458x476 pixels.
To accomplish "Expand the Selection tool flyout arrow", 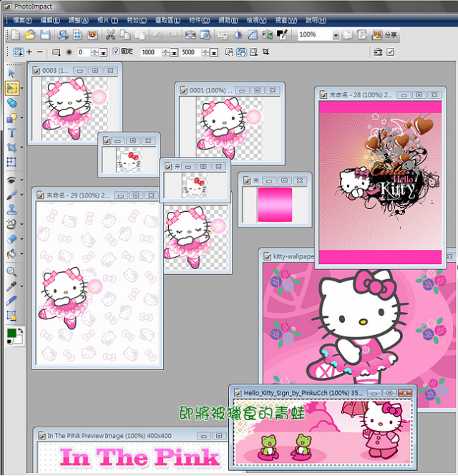I will 22,88.
